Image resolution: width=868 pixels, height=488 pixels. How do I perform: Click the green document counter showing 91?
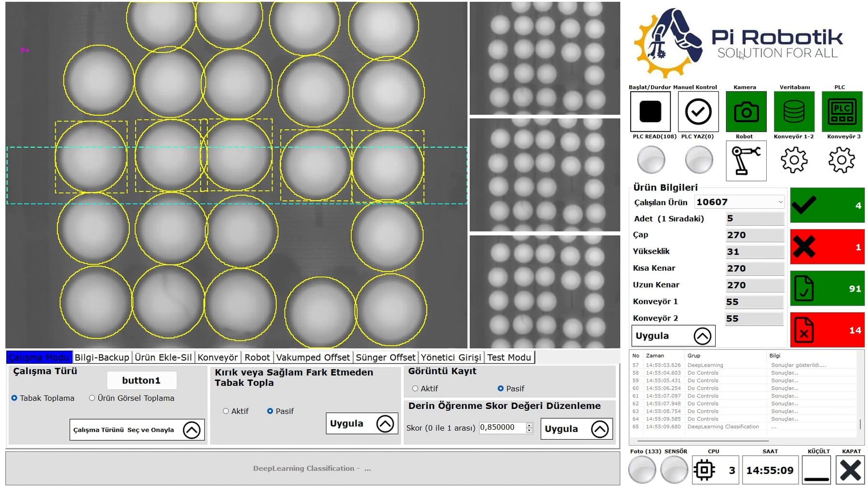point(827,288)
